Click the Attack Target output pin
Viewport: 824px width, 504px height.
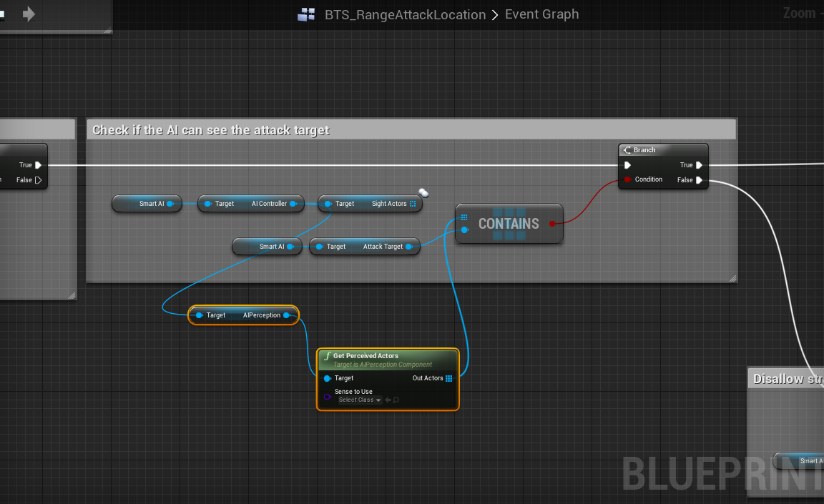pyautogui.click(x=409, y=247)
